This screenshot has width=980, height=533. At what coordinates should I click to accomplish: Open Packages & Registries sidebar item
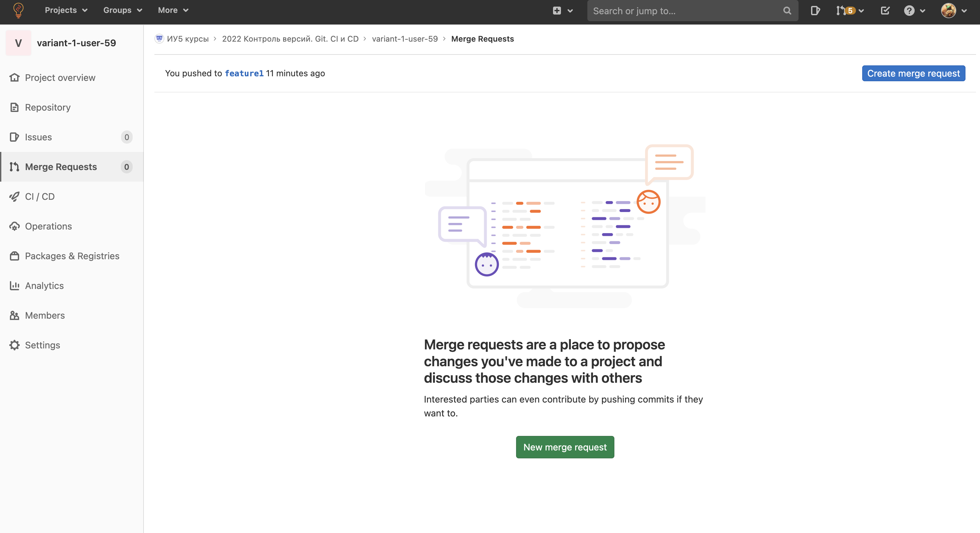coord(72,256)
